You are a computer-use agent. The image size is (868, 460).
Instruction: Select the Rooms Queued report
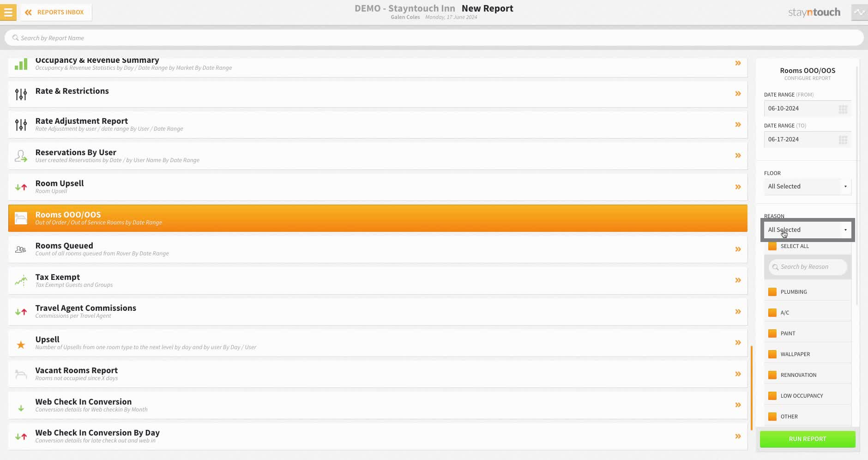378,249
